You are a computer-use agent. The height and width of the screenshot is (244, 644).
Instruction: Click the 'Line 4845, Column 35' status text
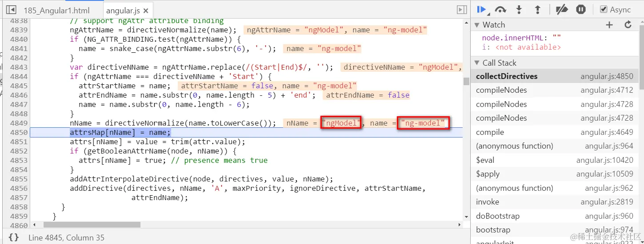66,237
